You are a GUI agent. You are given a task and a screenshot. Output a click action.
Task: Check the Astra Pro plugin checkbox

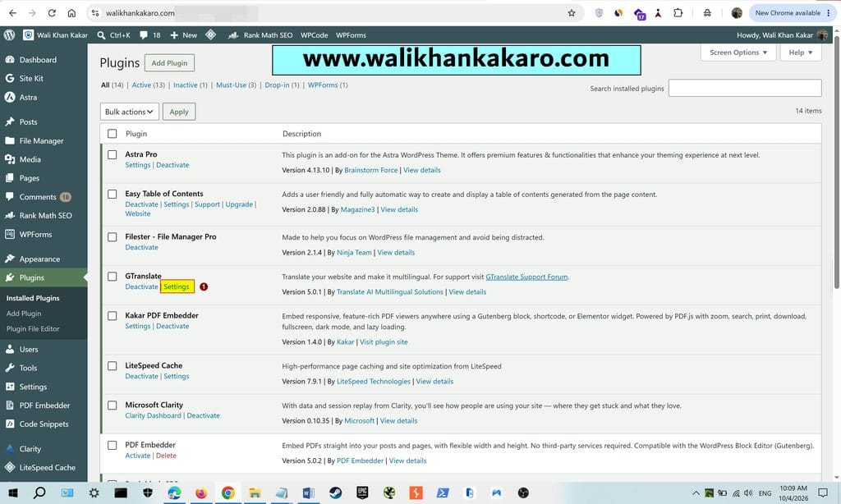112,154
